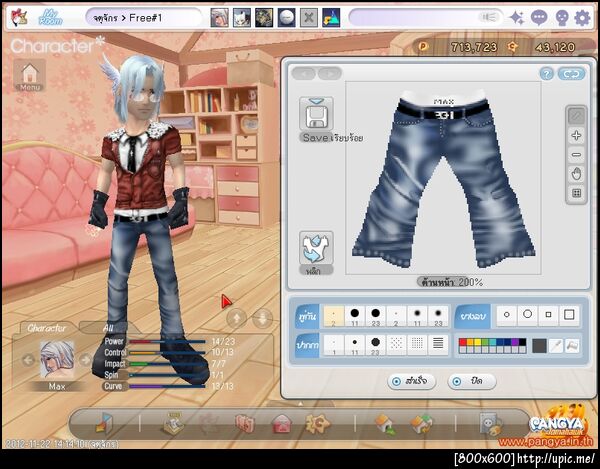Viewport: 600px width, 469px height.
Task: Open help question mark button
Action: pyautogui.click(x=546, y=73)
